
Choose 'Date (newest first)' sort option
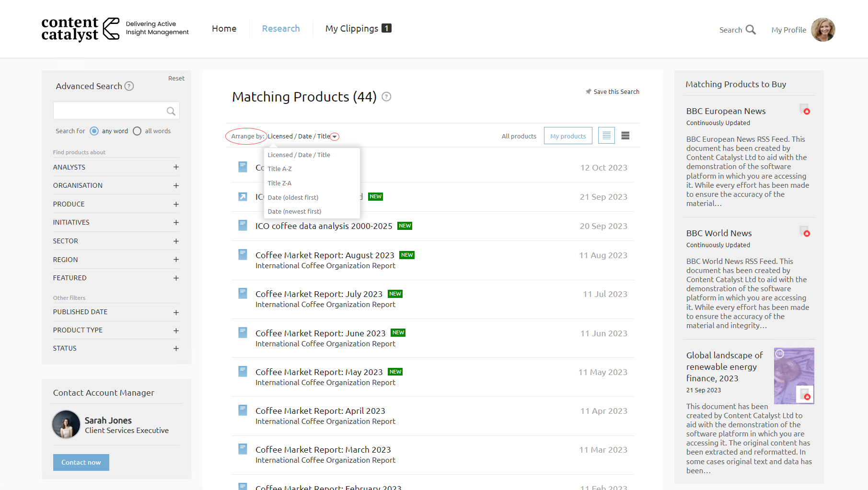294,211
